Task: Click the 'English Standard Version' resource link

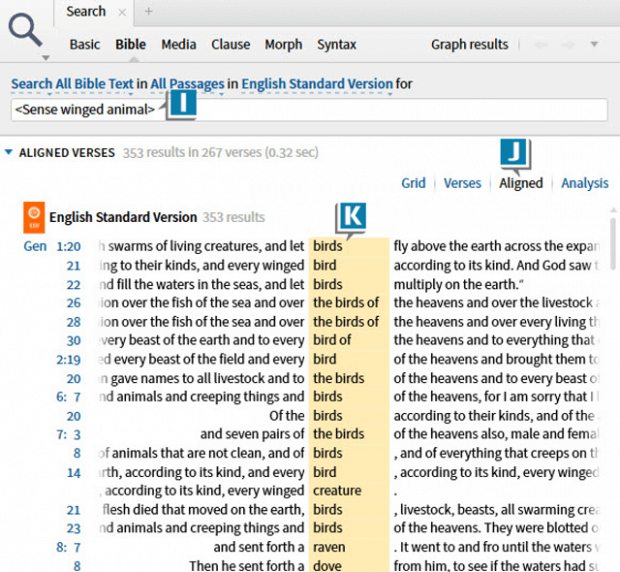Action: point(316,84)
